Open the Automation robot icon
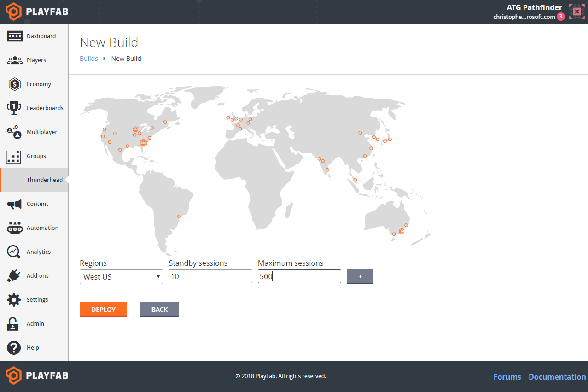The image size is (588, 392). (15, 228)
